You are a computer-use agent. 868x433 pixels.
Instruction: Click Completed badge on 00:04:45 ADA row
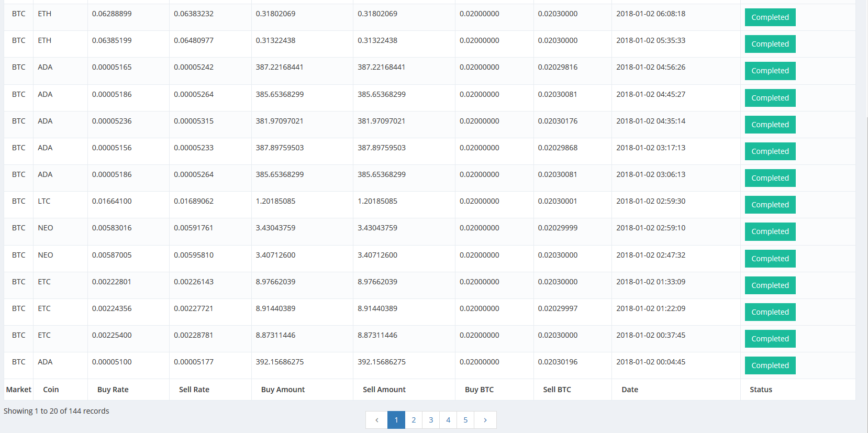770,365
